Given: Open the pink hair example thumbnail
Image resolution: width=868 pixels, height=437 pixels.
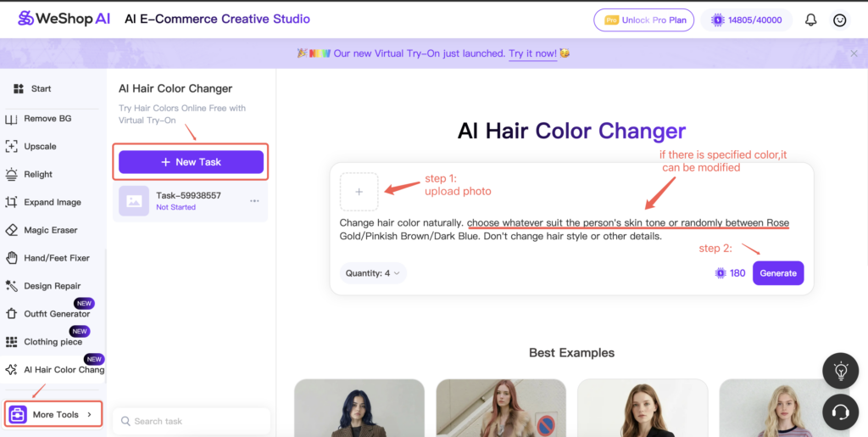Looking at the screenshot, I should coord(501,407).
